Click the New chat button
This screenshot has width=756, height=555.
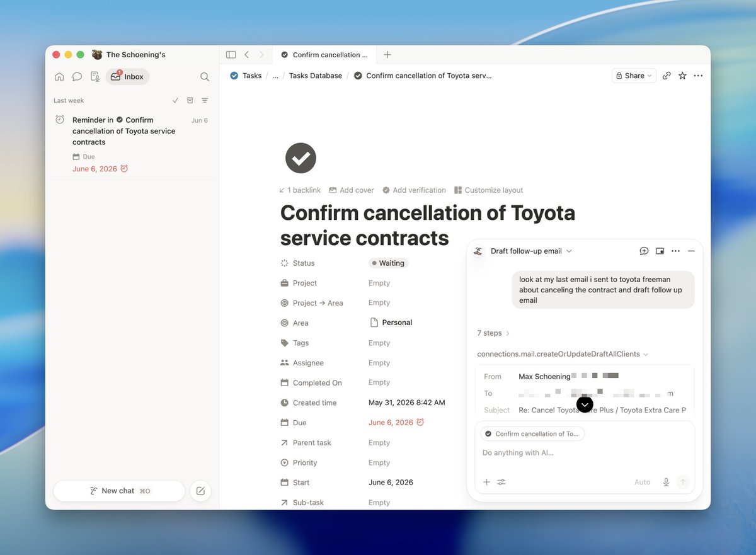[119, 491]
